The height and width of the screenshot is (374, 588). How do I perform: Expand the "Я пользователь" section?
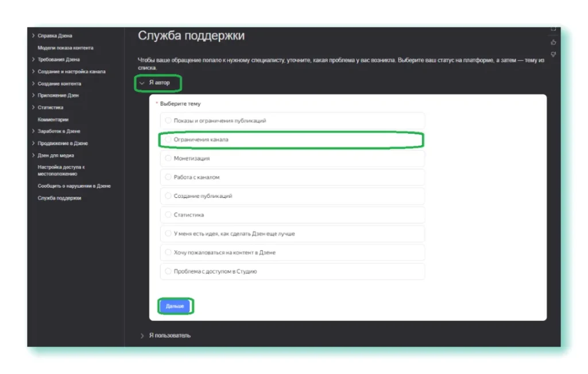[142, 336]
